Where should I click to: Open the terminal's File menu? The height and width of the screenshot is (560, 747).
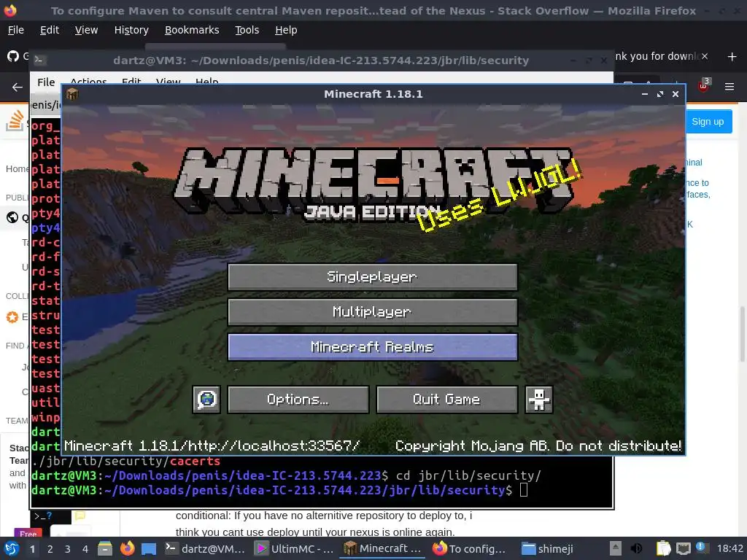(x=46, y=82)
